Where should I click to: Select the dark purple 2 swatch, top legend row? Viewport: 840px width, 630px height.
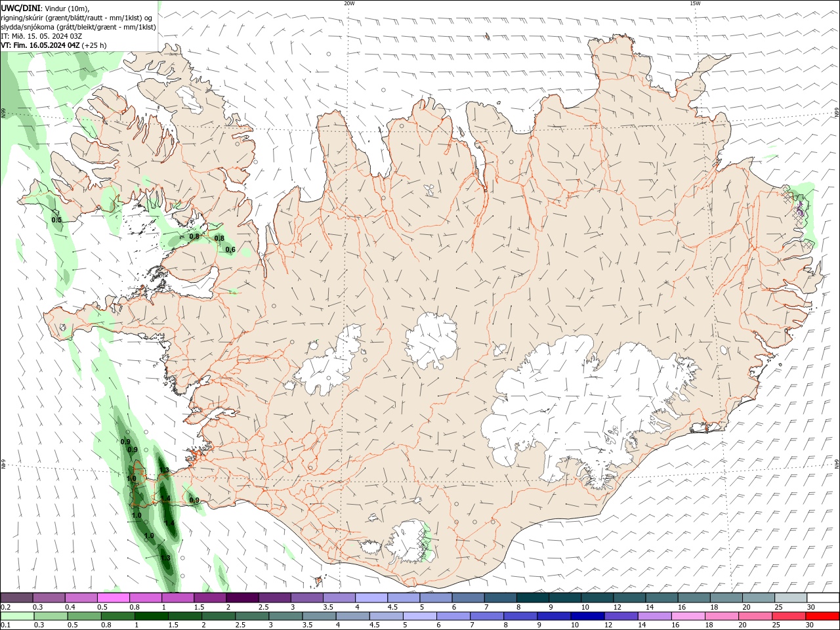(242, 598)
